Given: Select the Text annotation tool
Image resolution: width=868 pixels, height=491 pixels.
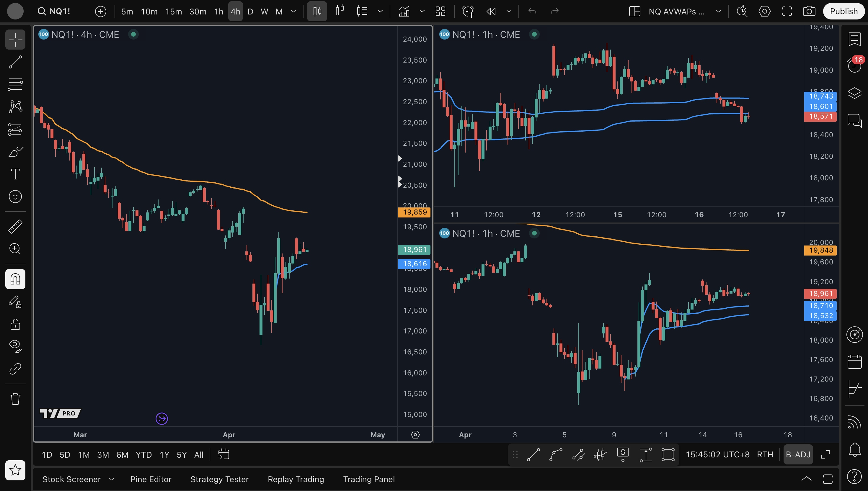Looking at the screenshot, I should coord(15,174).
